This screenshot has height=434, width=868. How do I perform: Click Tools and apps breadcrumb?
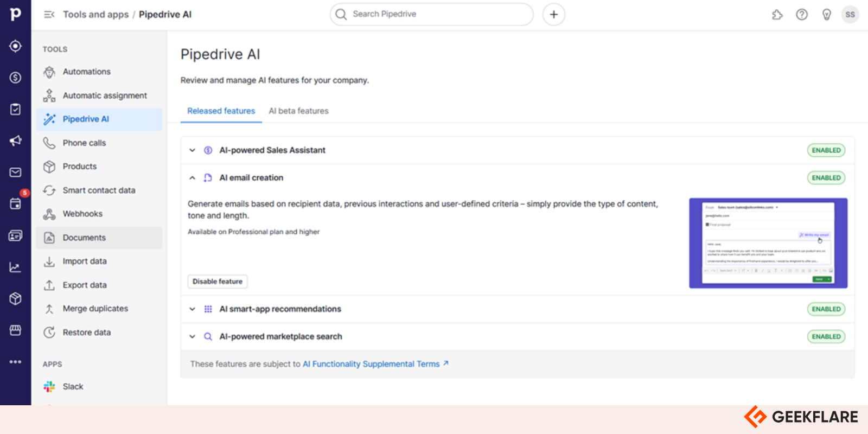(96, 15)
